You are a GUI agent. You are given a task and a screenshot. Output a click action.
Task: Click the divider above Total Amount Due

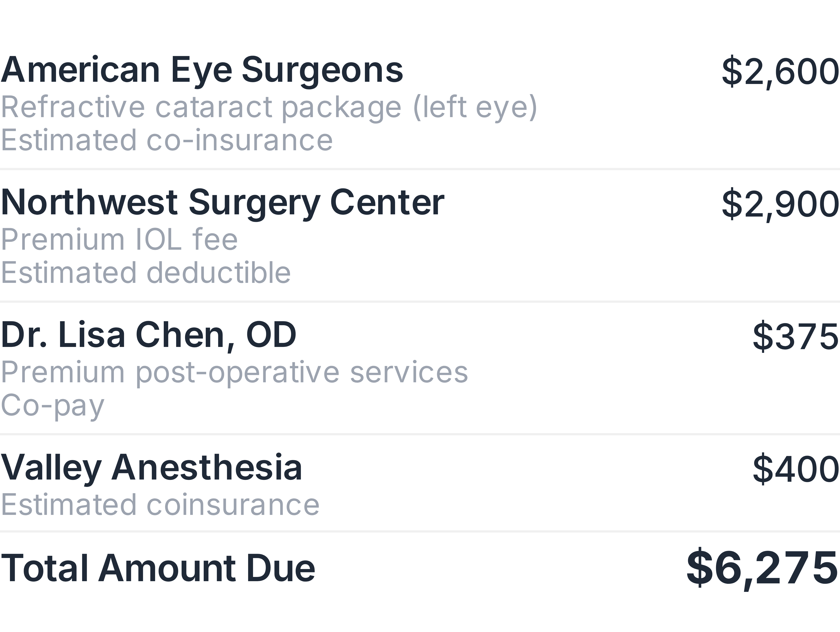point(420,531)
